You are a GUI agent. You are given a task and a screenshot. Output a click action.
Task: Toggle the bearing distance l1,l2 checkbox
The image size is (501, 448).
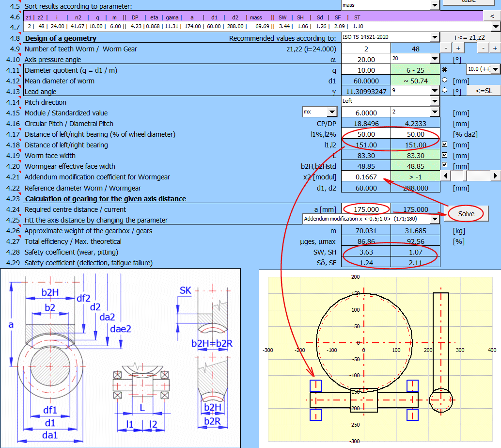point(444,144)
